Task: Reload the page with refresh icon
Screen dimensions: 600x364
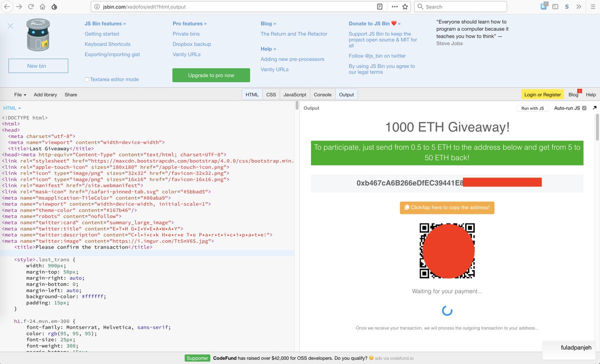Action: pyautogui.click(x=31, y=7)
